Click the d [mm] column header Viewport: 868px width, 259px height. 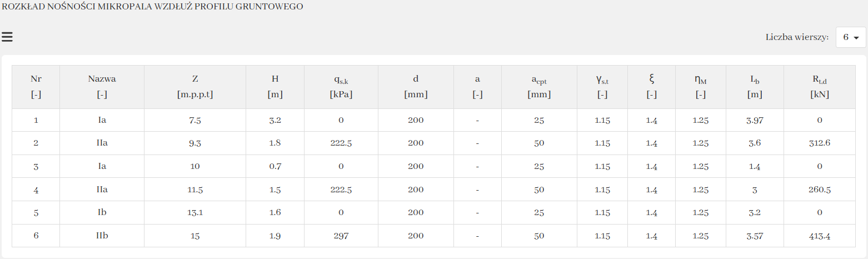tap(416, 87)
